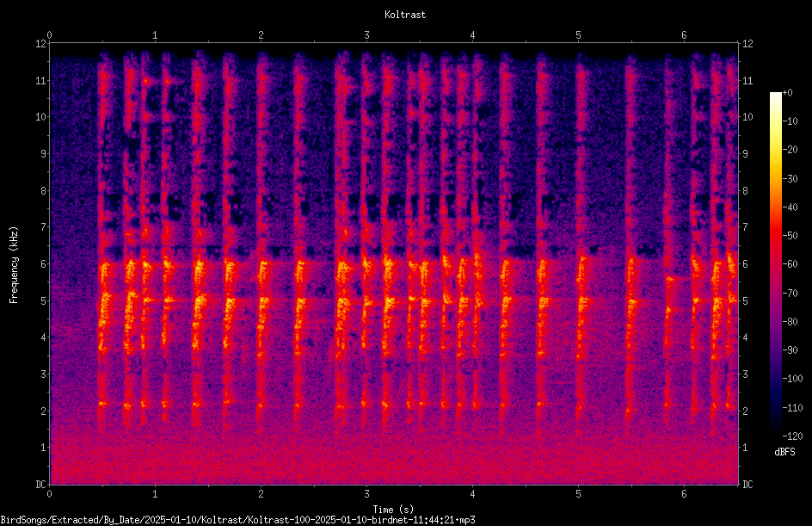812x526 pixels.
Task: Click the DC label on the left axis
Action: click(41, 485)
